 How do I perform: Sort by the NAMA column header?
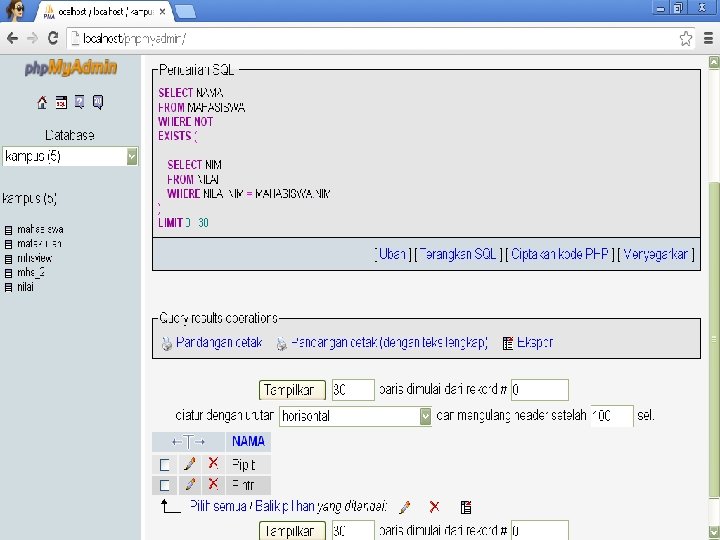248,442
